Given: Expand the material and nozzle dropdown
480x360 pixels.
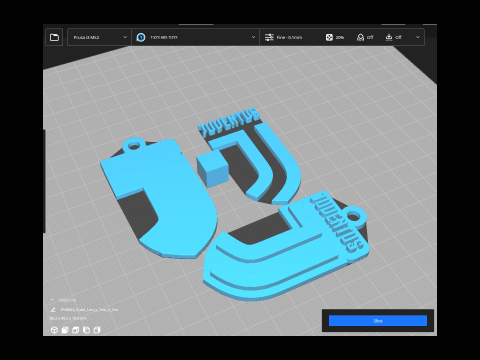Looking at the screenshot, I should click(195, 37).
